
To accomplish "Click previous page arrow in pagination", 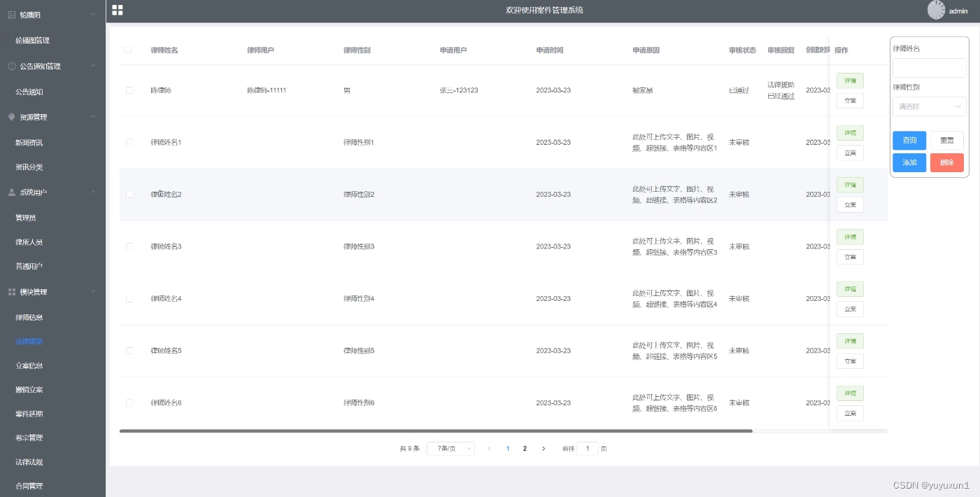I will pos(489,449).
